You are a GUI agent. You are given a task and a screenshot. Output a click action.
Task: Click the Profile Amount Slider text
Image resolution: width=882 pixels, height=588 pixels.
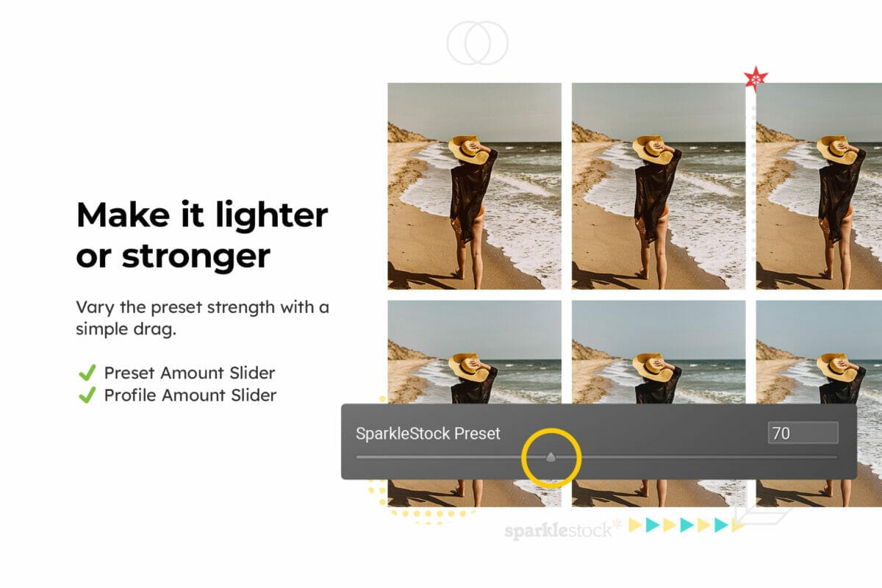click(190, 395)
